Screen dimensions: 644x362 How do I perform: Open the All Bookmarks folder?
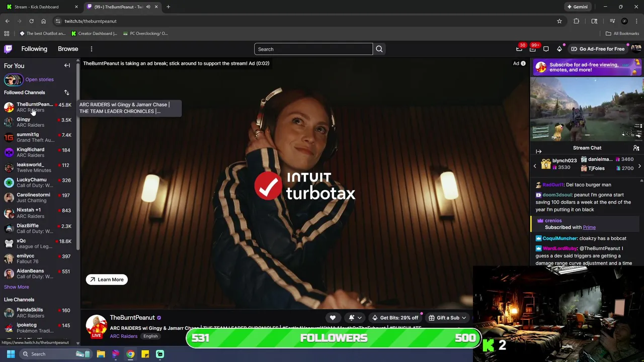click(622, 33)
